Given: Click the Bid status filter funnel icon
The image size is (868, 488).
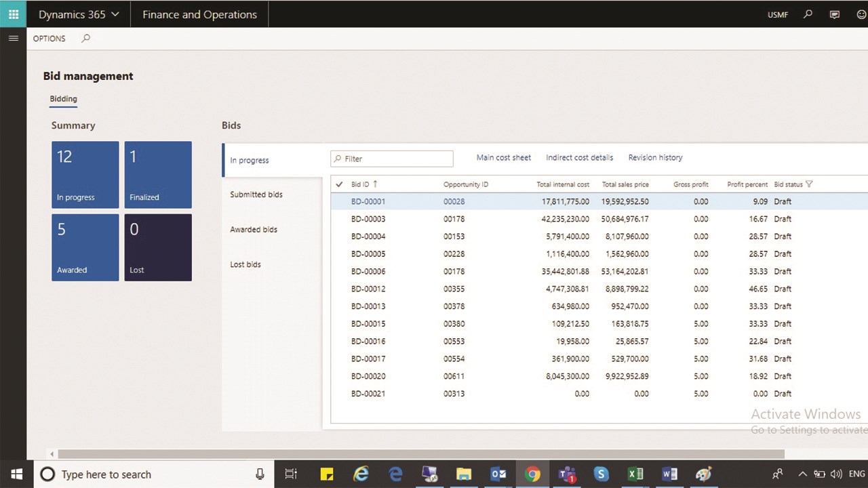Looking at the screenshot, I should coord(809,184).
